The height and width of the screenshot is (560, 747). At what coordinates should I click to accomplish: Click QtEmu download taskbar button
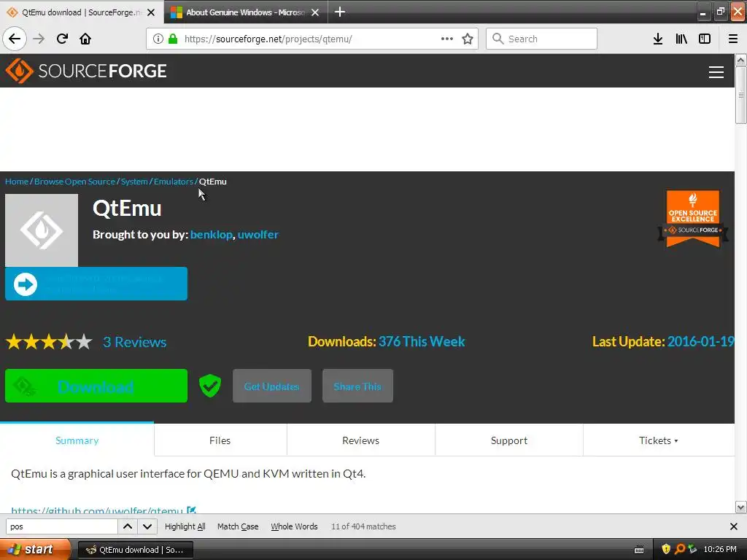coord(135,550)
